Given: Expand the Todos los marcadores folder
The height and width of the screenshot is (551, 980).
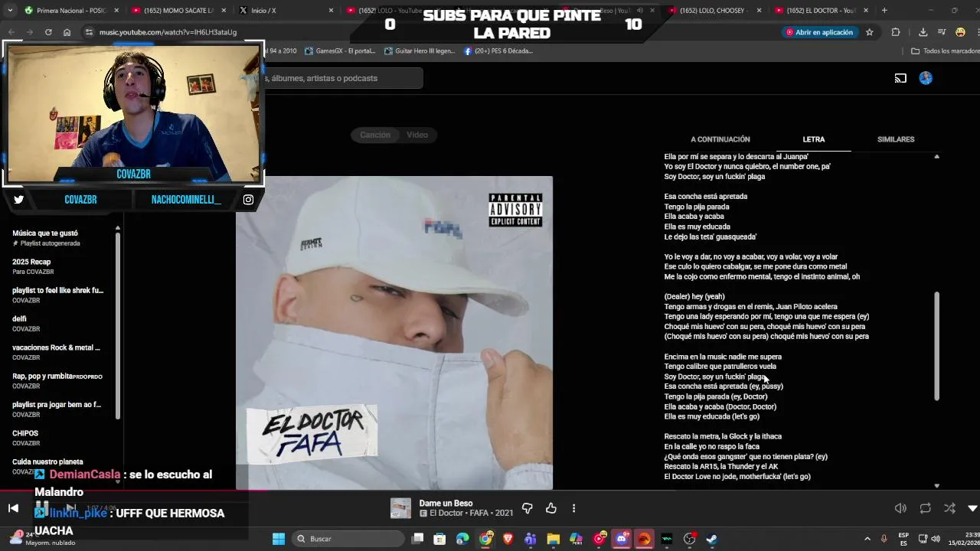Looking at the screenshot, I should (x=945, y=51).
